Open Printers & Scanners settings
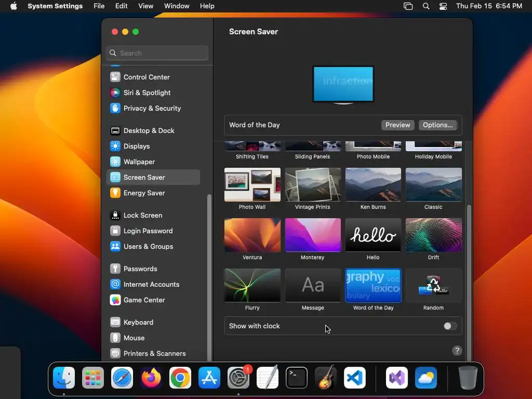 [153, 354]
